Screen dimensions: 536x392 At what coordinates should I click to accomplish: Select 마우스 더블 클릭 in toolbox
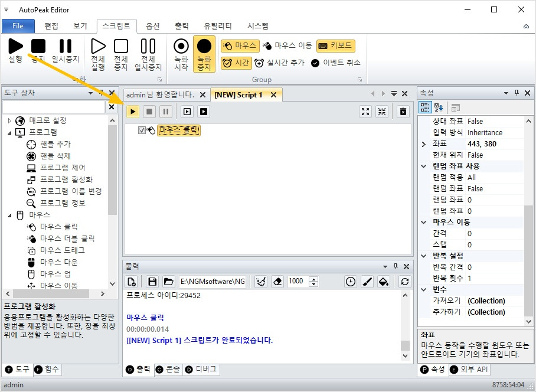67,239
